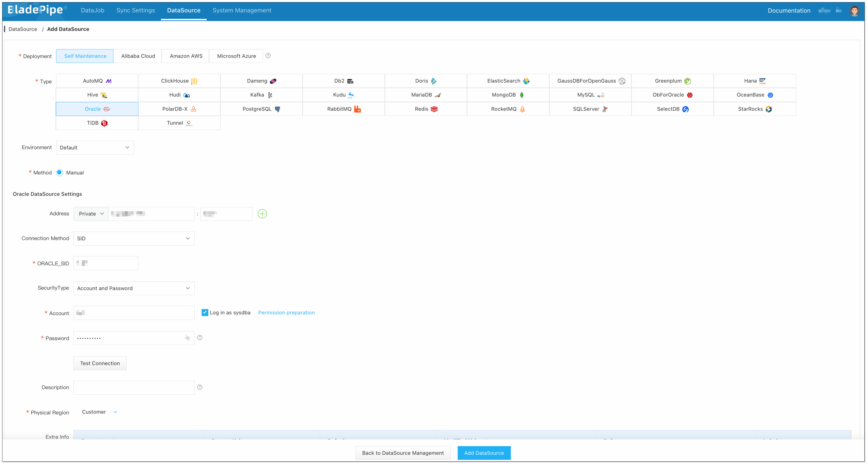Image resolution: width=868 pixels, height=465 pixels.
Task: Click the help icon next to Password
Action: click(200, 338)
